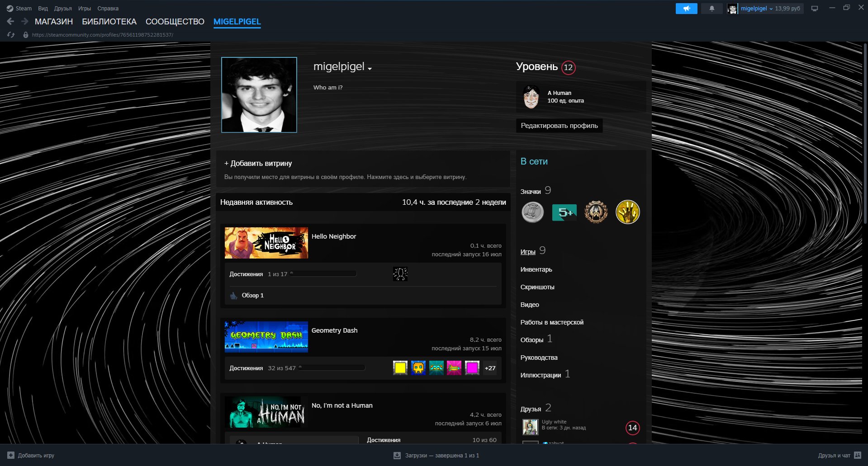Open the Big Picture monitor icon
Screen dimensions: 868x466
point(815,9)
